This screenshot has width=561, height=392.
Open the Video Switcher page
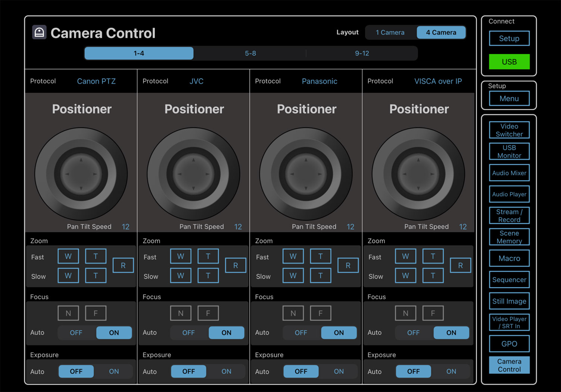(509, 130)
